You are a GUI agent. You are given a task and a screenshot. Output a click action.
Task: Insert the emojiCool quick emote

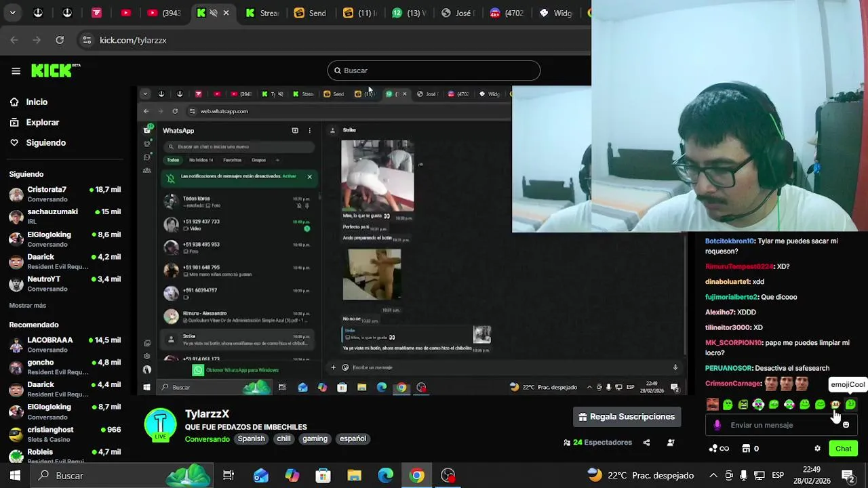[x=850, y=405]
